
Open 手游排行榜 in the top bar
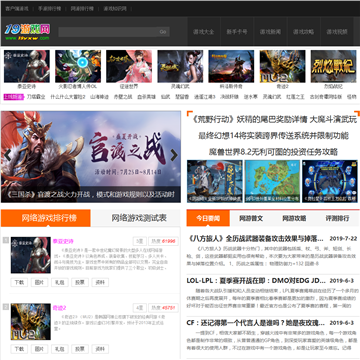tap(49, 8)
